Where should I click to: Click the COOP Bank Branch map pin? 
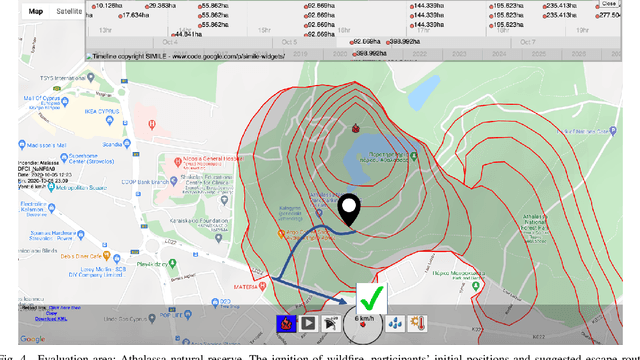pyautogui.click(x=173, y=180)
